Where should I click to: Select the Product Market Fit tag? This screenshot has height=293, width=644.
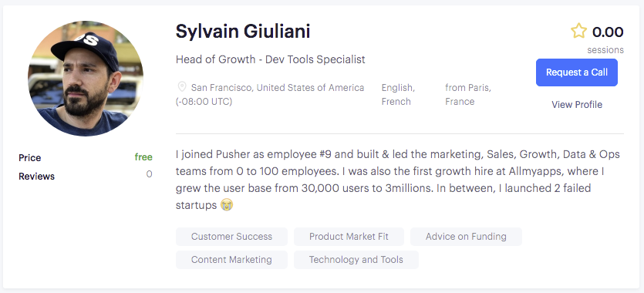(x=349, y=237)
